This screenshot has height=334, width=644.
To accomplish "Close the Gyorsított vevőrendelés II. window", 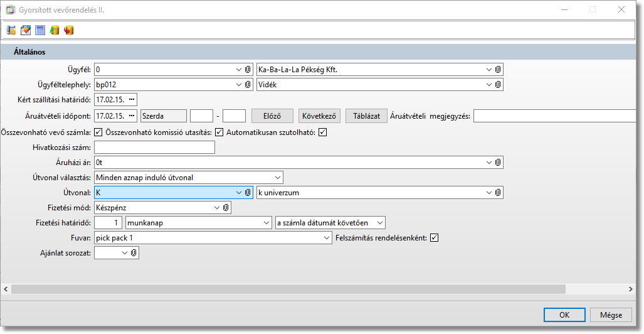I will coord(621,10).
